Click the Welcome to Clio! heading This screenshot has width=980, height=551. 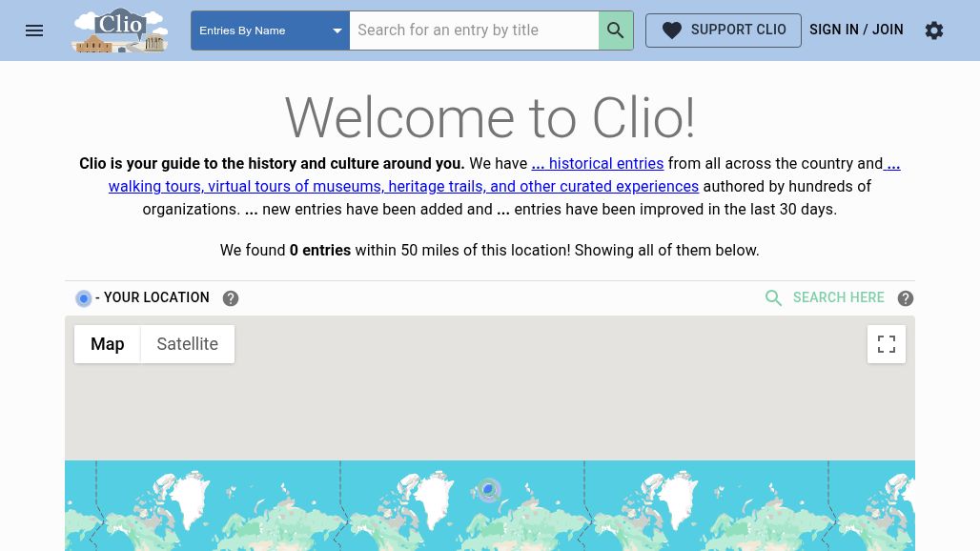click(490, 117)
